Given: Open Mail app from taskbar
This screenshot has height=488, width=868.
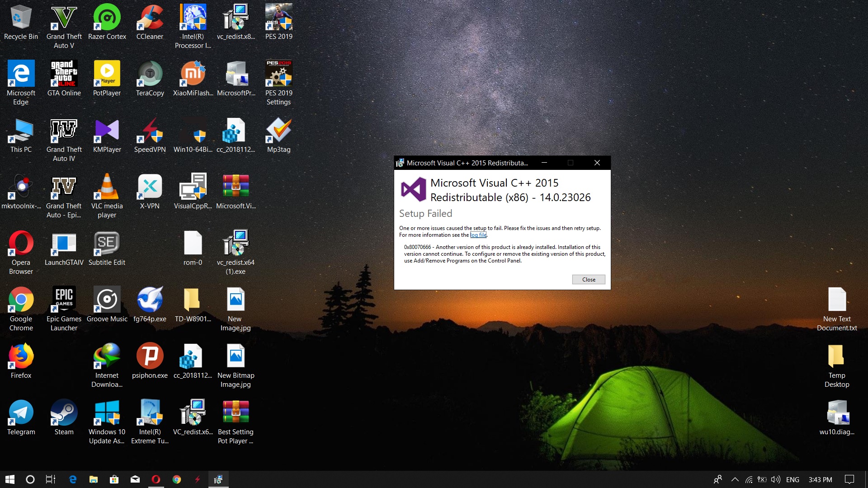Looking at the screenshot, I should [x=135, y=479].
